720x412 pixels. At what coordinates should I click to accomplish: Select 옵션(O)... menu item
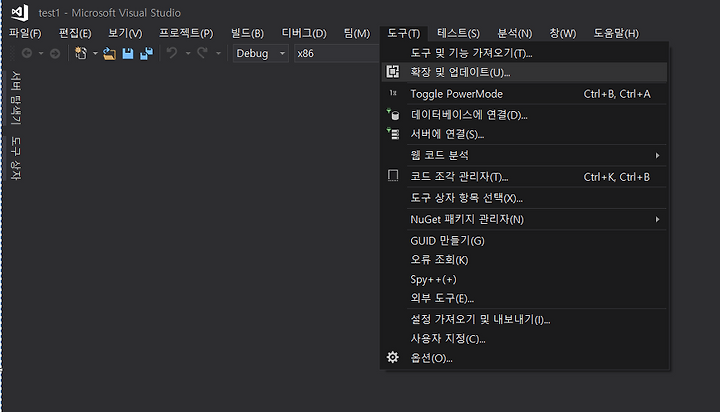[524, 358]
